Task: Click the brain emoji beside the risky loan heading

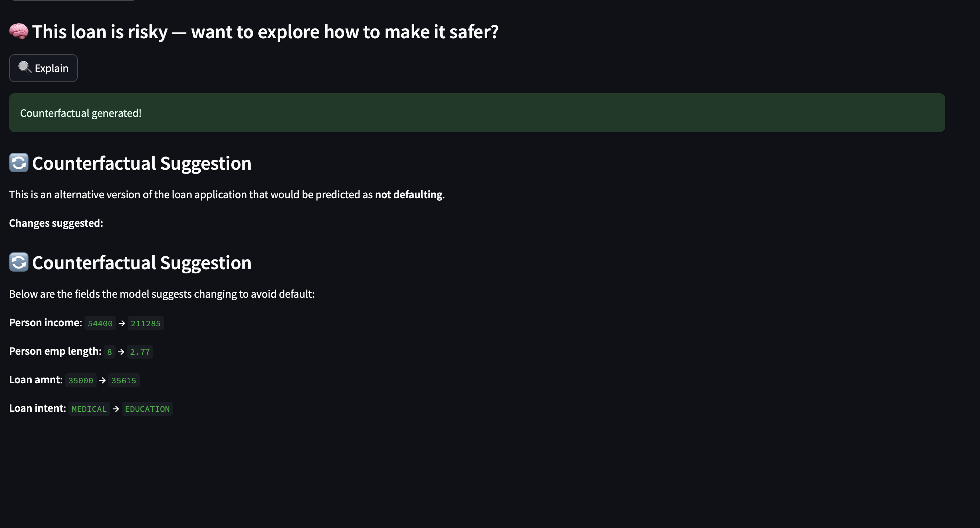Action: [x=19, y=31]
